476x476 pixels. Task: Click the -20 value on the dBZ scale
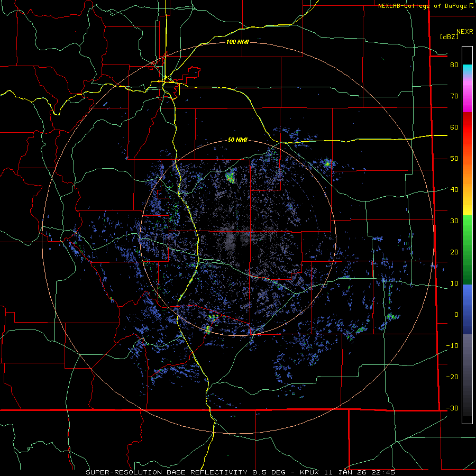[452, 377]
